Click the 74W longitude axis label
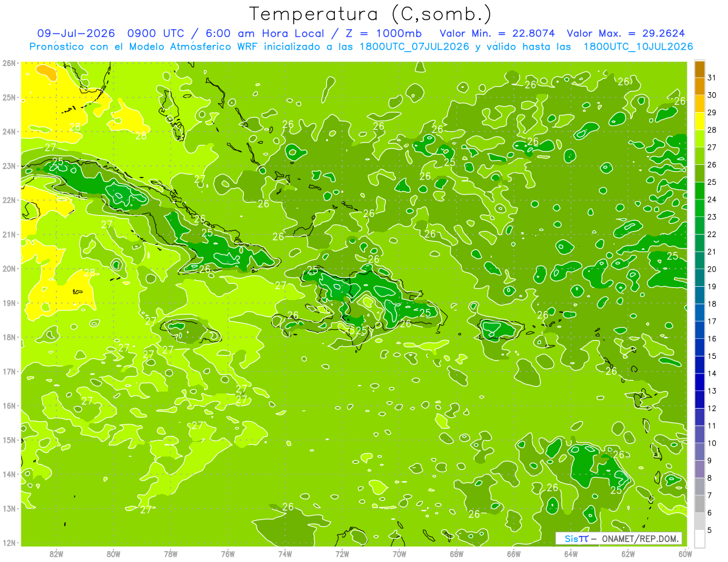728x562 pixels. click(285, 554)
